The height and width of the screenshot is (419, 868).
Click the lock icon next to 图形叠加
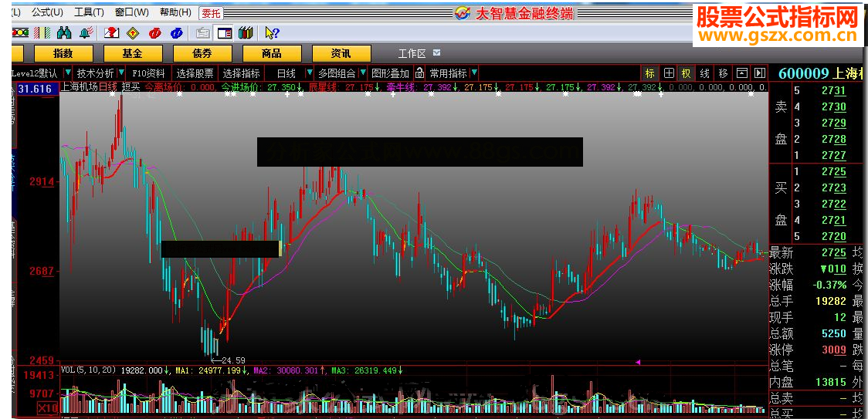[x=419, y=73]
